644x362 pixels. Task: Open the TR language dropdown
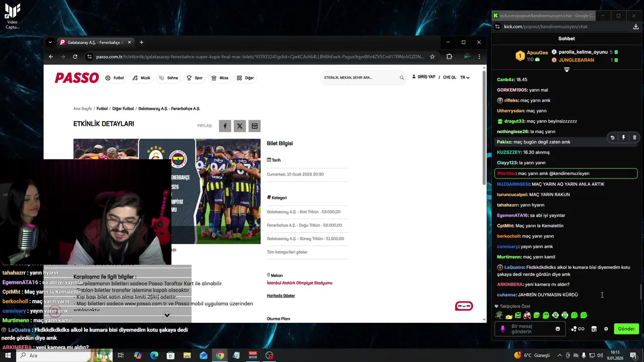click(464, 77)
